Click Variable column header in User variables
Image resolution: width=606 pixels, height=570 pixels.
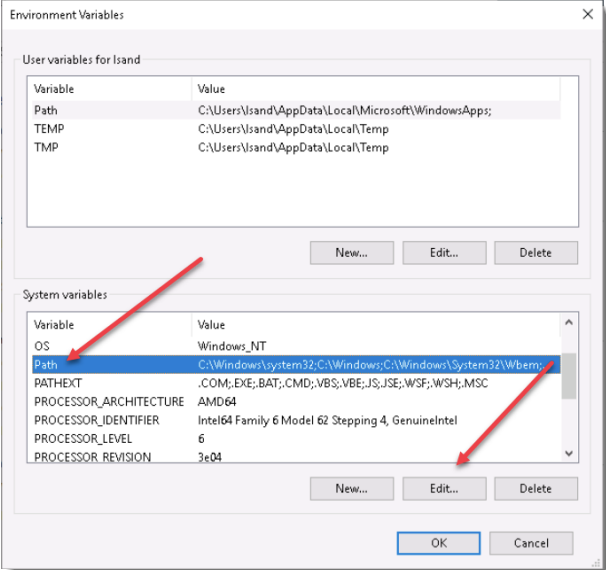pyautogui.click(x=112, y=89)
